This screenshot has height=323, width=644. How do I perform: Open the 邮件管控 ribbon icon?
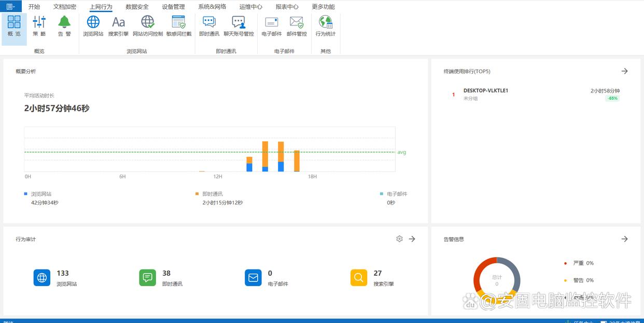click(297, 25)
